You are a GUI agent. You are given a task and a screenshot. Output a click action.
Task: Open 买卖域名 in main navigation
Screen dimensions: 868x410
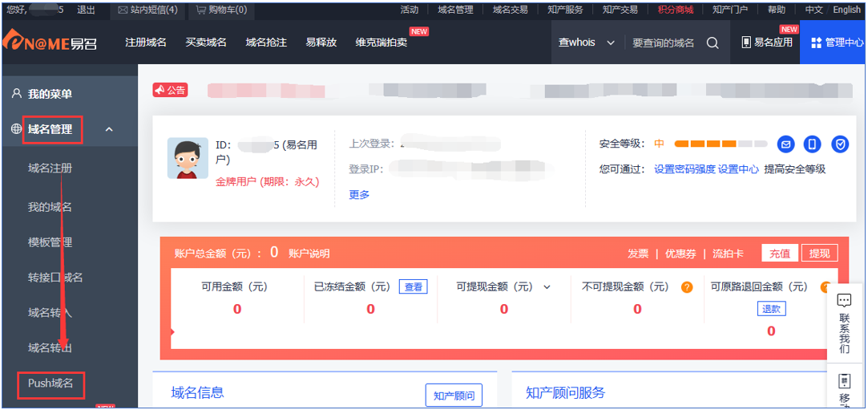[x=206, y=43]
